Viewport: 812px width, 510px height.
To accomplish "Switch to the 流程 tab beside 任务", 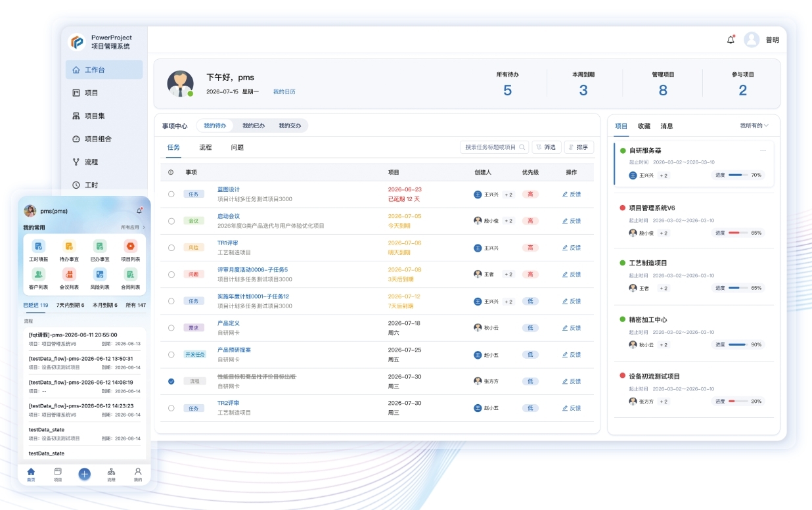I will click(x=206, y=147).
